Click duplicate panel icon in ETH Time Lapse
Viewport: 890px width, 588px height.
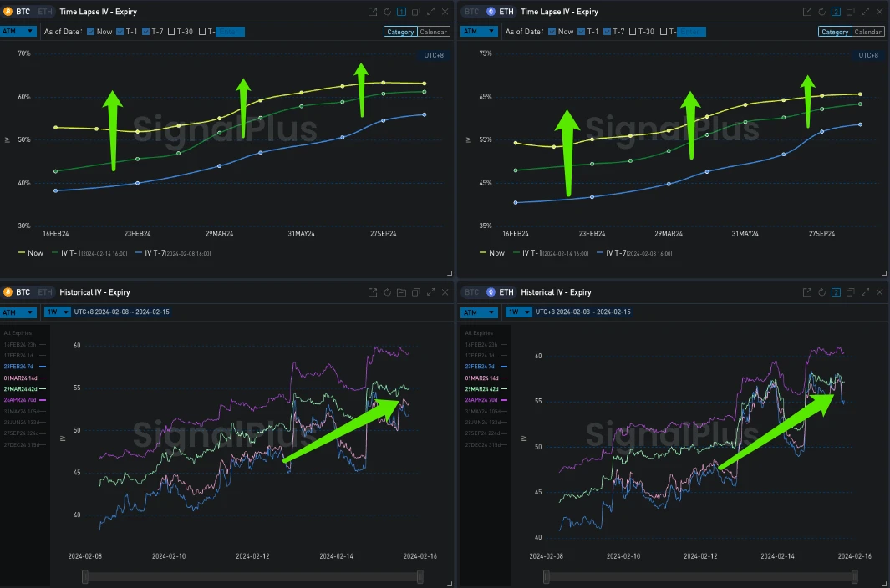pyautogui.click(x=850, y=12)
